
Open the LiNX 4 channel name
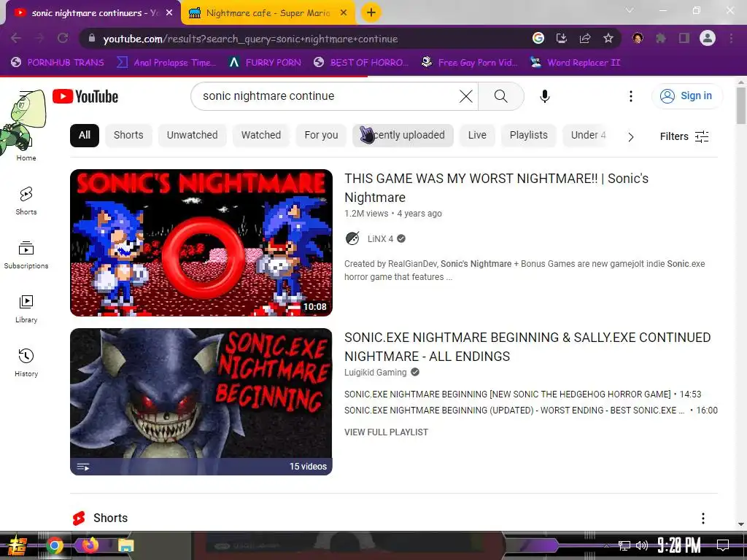click(380, 238)
